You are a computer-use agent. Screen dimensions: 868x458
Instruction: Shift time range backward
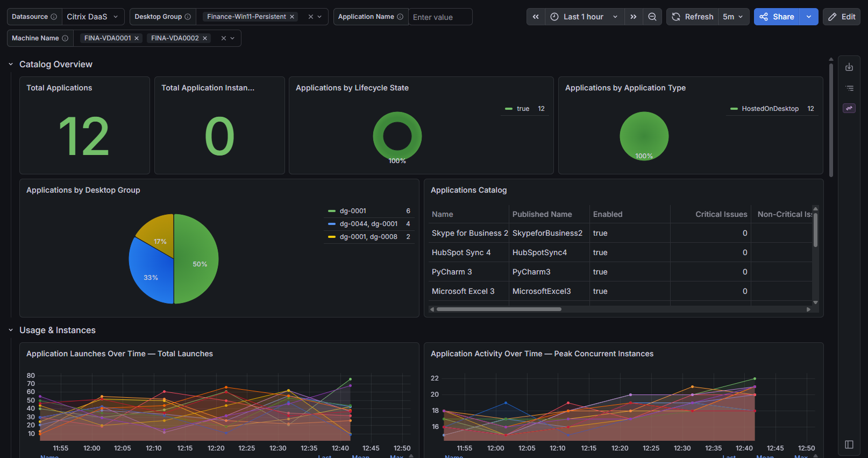tap(536, 17)
